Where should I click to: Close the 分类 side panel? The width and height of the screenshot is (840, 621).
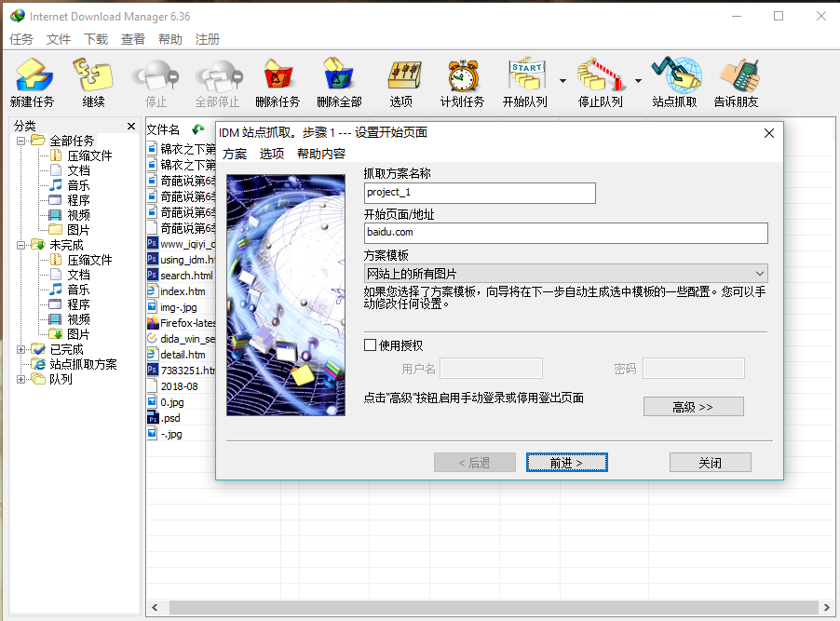(x=131, y=126)
